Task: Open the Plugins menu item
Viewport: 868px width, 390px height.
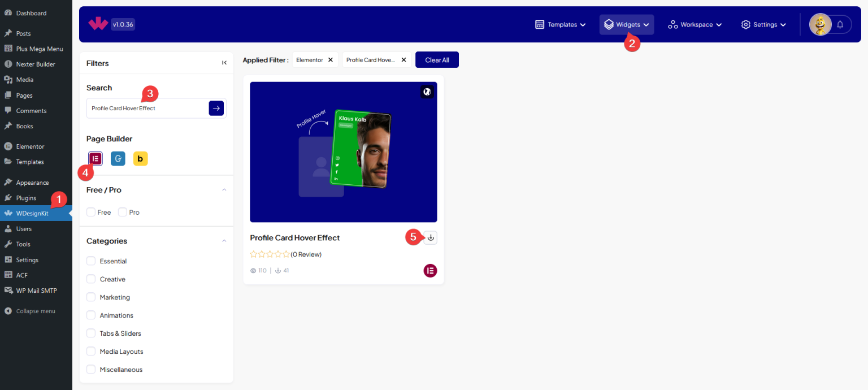Action: point(26,198)
